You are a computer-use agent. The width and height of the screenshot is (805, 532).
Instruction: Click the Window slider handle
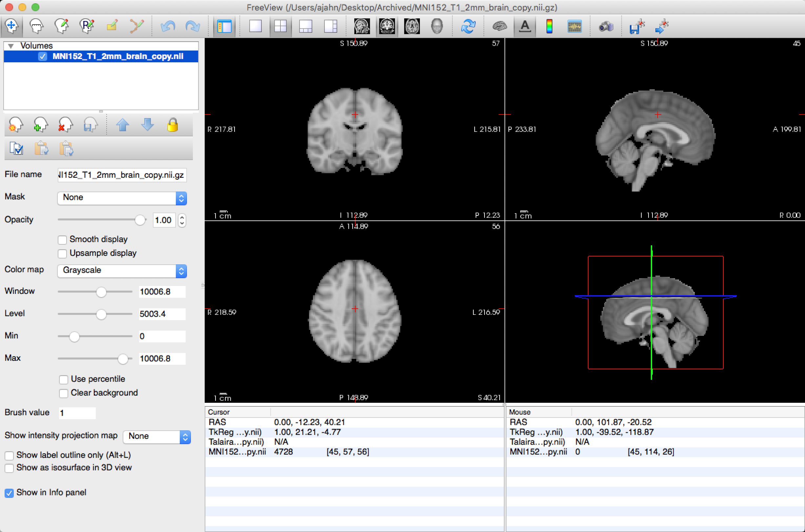point(101,292)
